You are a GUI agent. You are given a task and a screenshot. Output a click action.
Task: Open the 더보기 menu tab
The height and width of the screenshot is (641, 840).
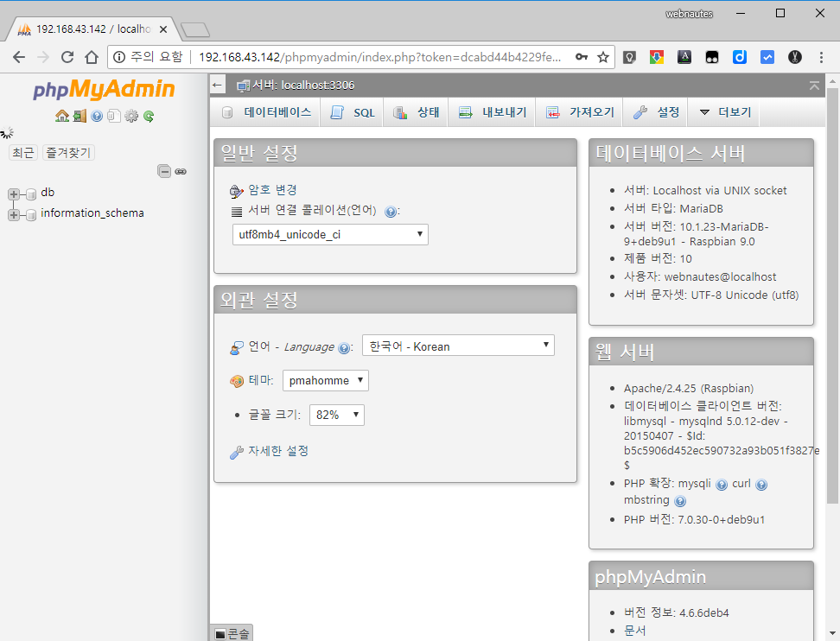coord(723,112)
